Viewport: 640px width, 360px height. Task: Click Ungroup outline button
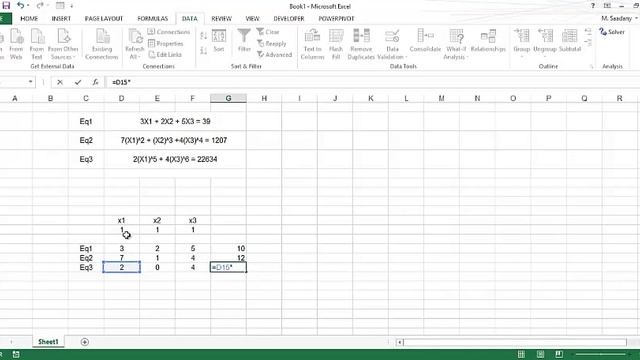(x=545, y=42)
